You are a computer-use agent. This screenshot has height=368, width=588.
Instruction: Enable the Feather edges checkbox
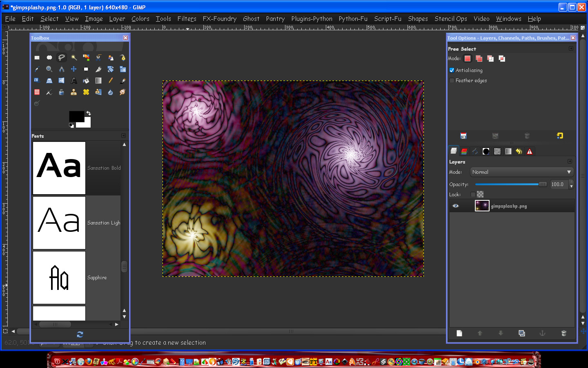[452, 81]
